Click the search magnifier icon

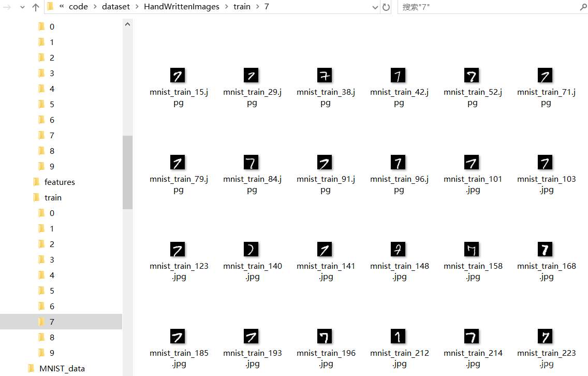(583, 7)
